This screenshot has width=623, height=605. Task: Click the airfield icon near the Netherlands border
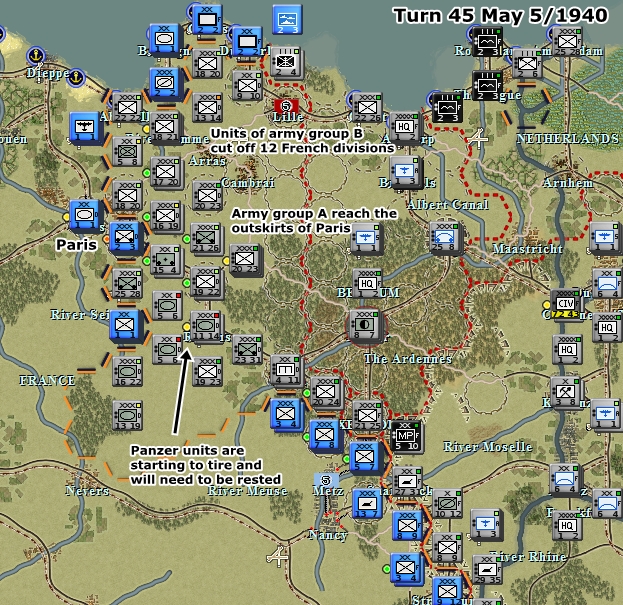tap(478, 139)
